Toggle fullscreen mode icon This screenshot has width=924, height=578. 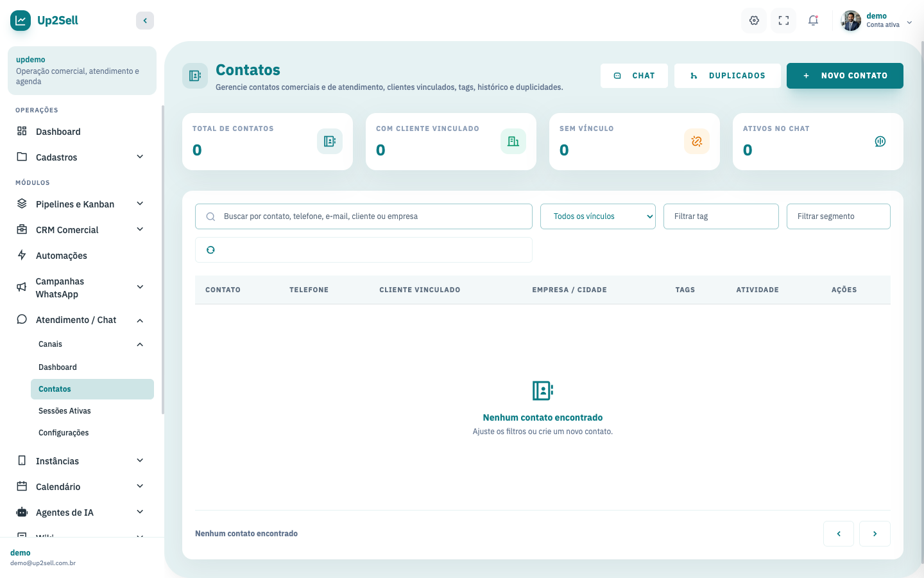tap(783, 21)
